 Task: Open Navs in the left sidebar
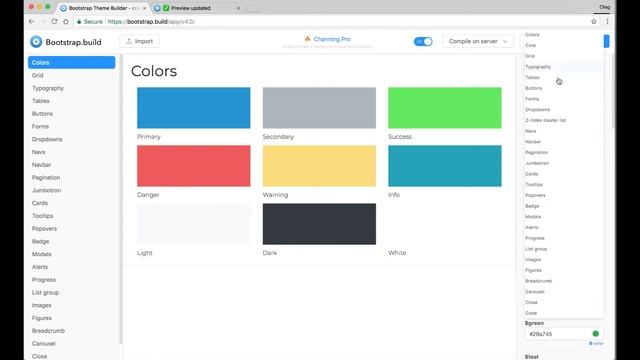tap(38, 152)
